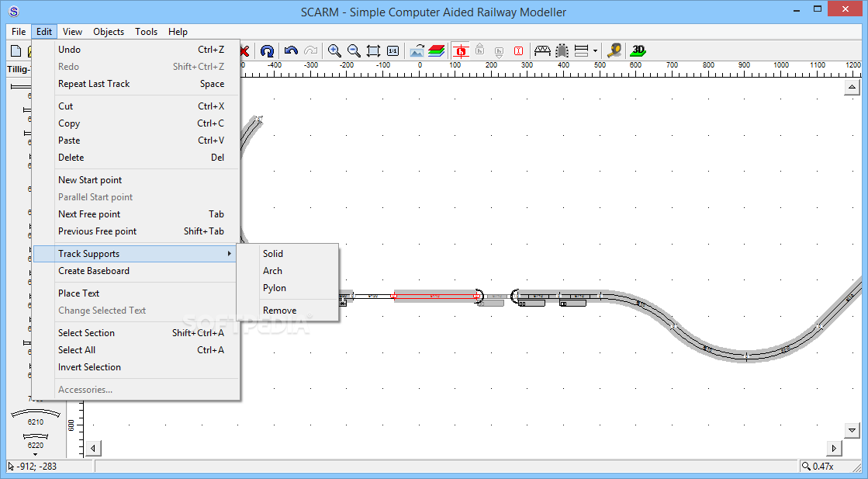Viewport: 868px width, 479px height.
Task: Click the horizontal scrollbar right arrow
Action: tap(834, 449)
